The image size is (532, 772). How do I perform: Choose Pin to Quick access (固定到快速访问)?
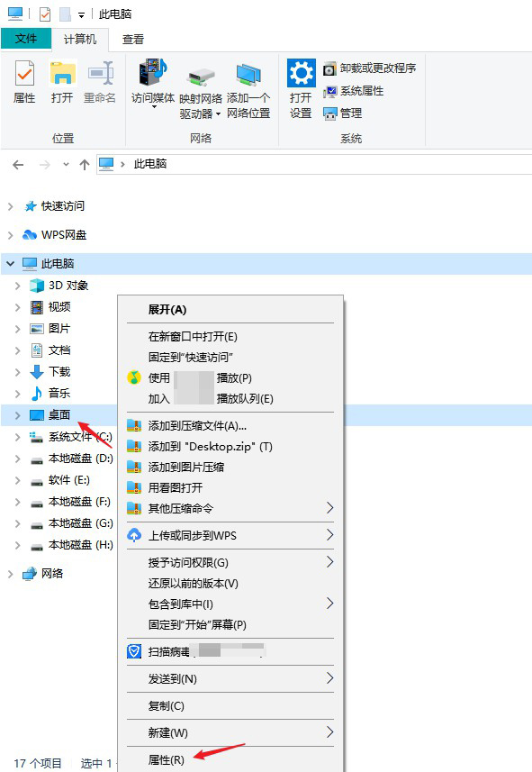(x=230, y=358)
